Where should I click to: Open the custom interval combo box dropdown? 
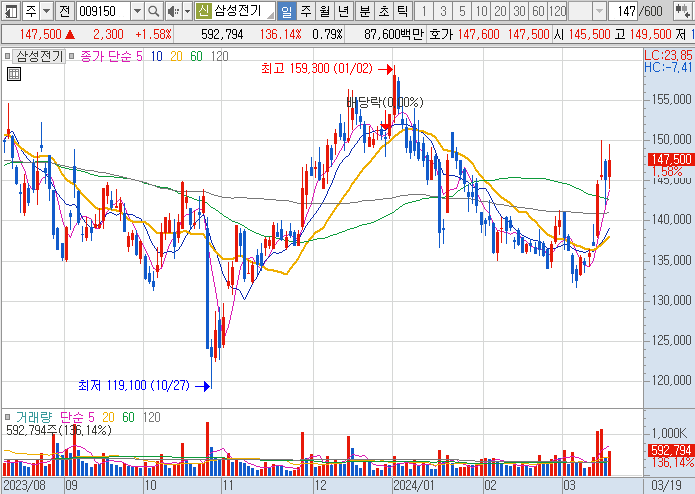tap(599, 11)
